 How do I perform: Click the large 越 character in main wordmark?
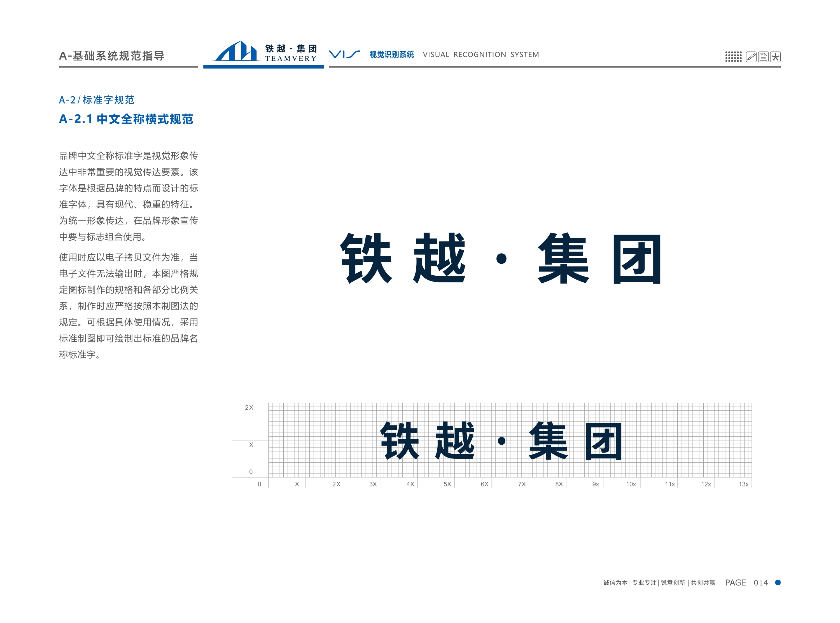point(439,258)
